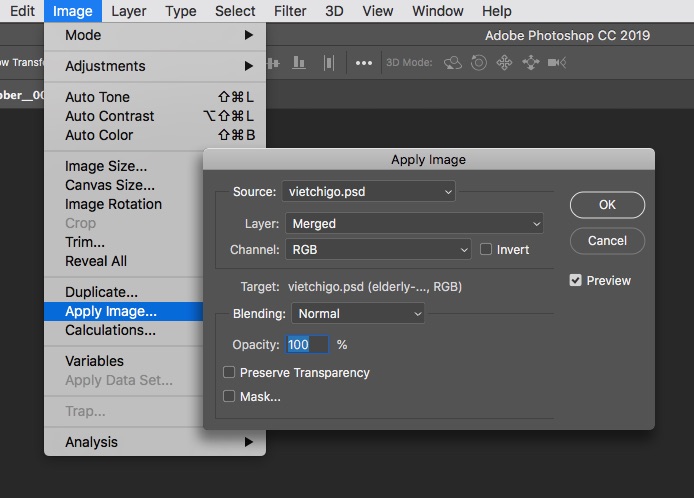Viewport: 694px width, 498px height.
Task: Select the 3D pan mode icon
Action: point(504,62)
